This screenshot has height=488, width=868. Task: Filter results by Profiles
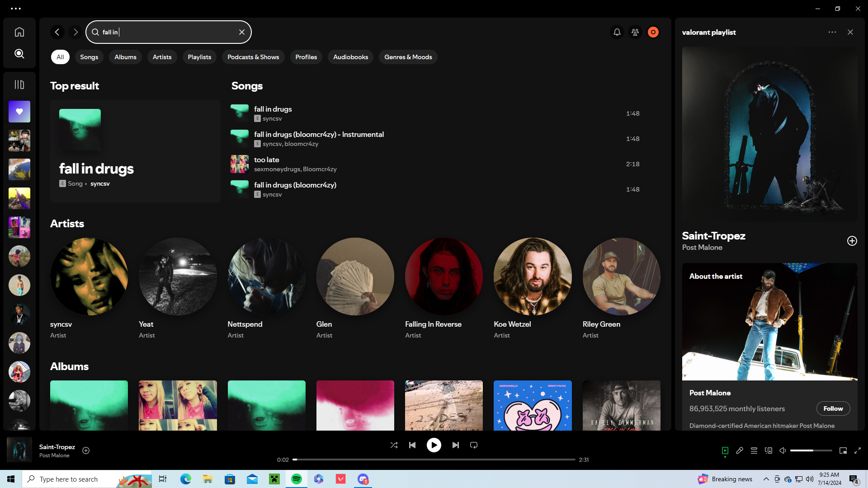[306, 57]
